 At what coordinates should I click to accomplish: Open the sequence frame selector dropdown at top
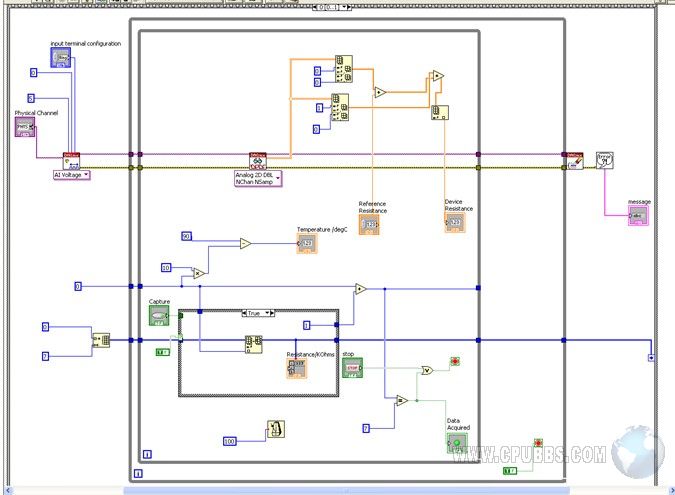pyautogui.click(x=344, y=7)
